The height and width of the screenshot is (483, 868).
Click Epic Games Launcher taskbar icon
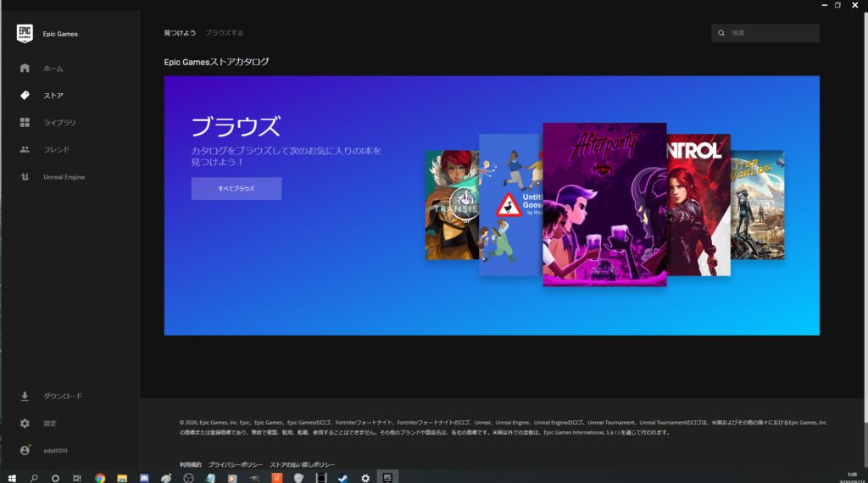coord(387,478)
